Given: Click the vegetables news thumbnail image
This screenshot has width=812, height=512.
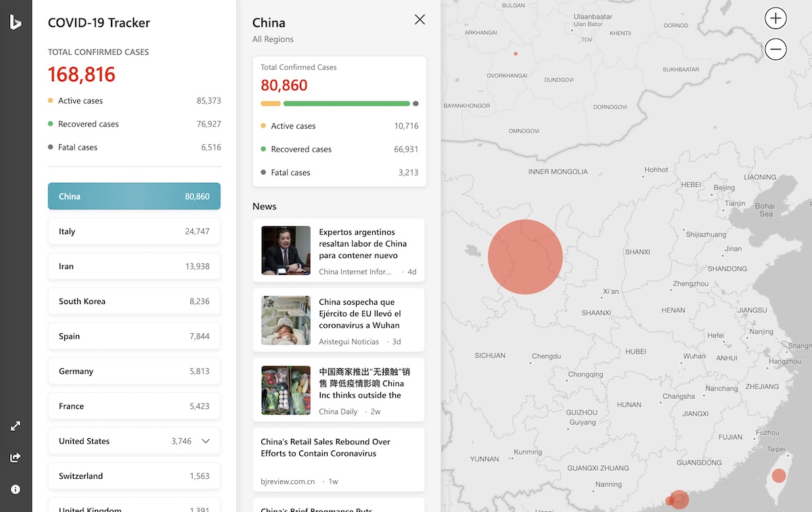Looking at the screenshot, I should coord(286,391).
